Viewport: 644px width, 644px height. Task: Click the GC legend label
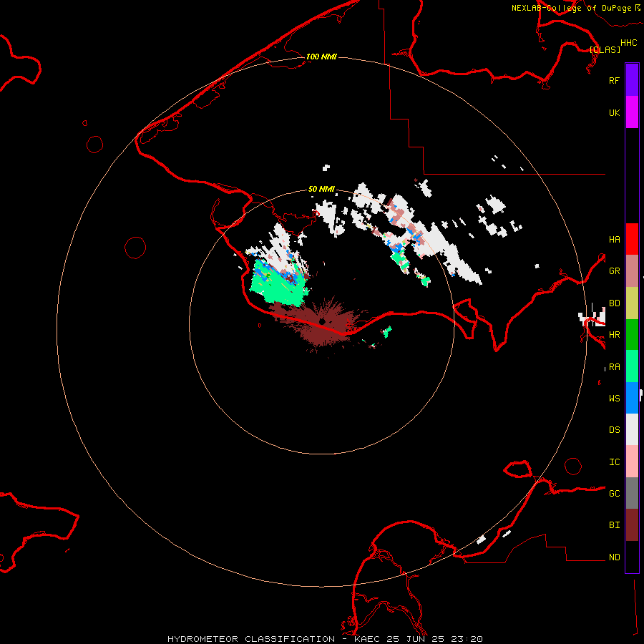(x=614, y=493)
